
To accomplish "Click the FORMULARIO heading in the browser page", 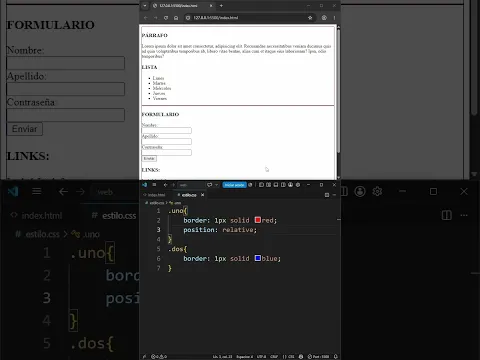I will [x=160, y=114].
